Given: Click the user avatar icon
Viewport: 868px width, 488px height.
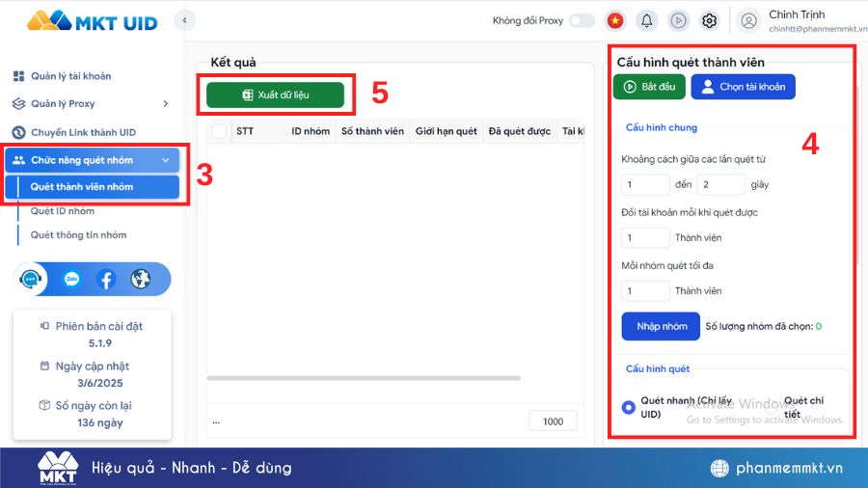Looking at the screenshot, I should [748, 20].
